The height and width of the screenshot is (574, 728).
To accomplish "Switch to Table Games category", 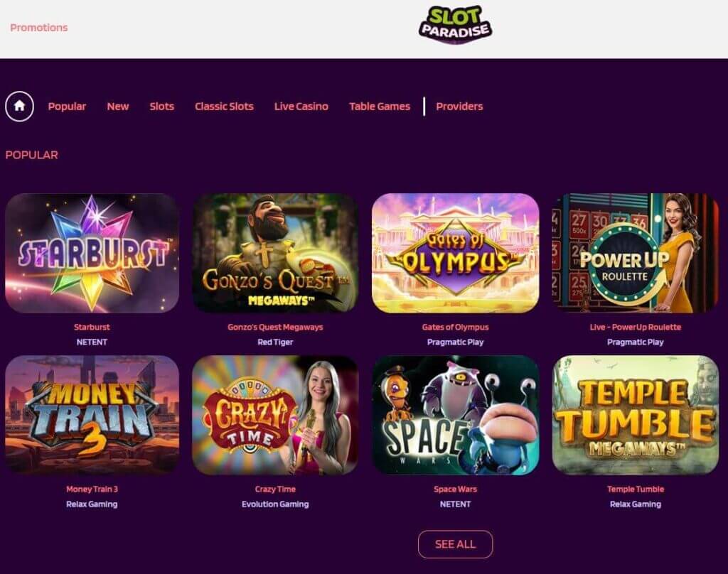I will (x=380, y=107).
